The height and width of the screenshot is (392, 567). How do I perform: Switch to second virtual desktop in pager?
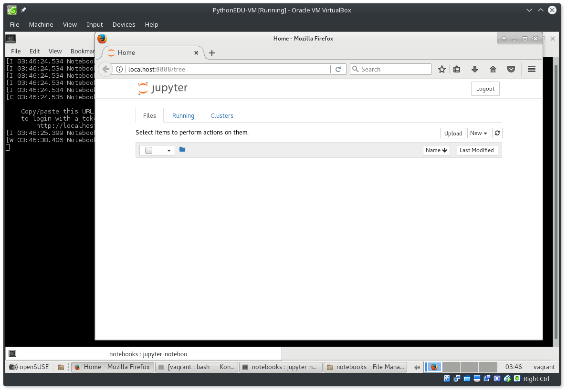(x=451, y=367)
